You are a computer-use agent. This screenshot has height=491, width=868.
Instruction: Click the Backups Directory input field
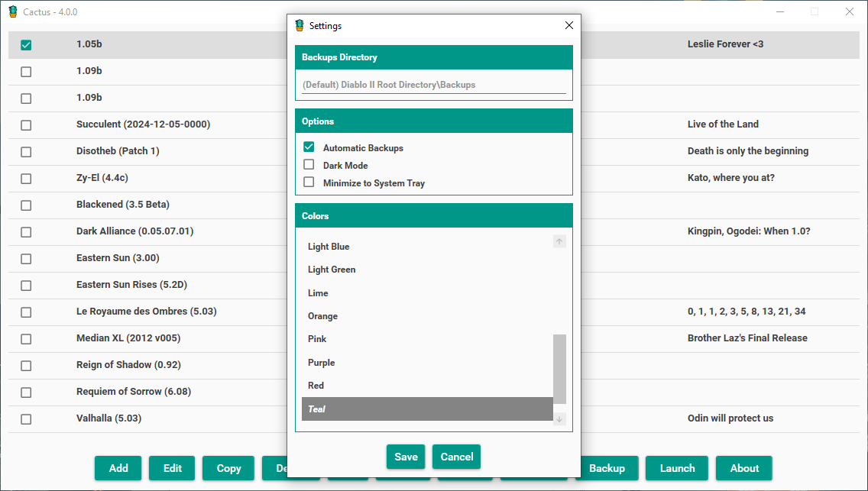click(433, 85)
